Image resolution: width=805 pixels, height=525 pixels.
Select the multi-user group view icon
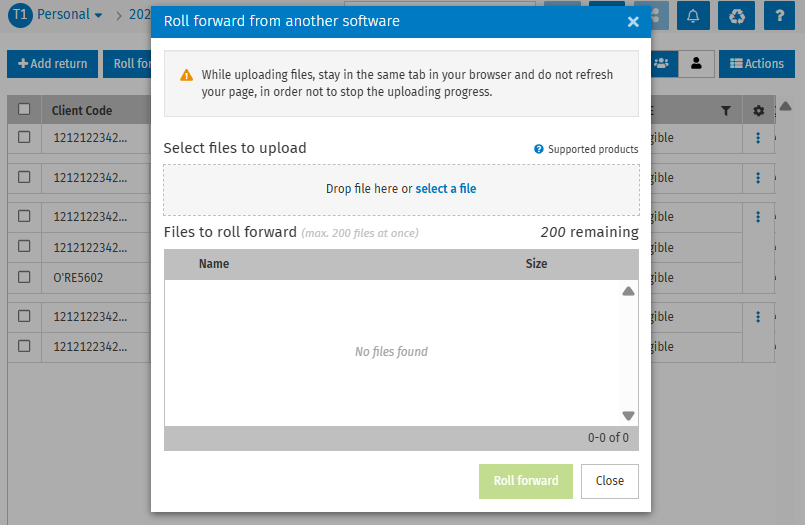point(661,64)
